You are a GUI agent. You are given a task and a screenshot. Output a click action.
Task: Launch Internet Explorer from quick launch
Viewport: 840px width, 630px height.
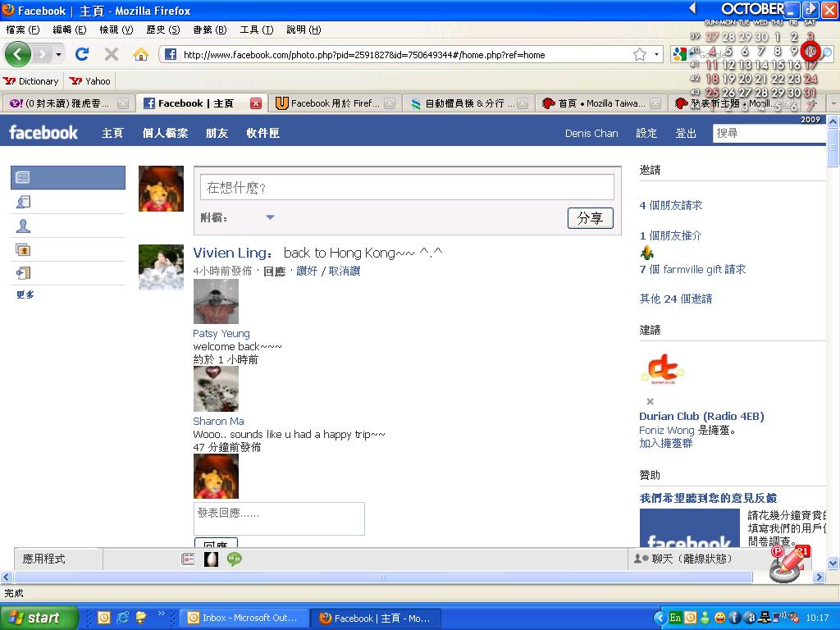pyautogui.click(x=123, y=618)
